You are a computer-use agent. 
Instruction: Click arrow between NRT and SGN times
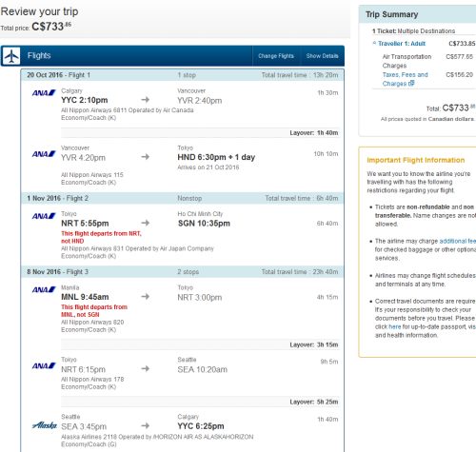click(146, 223)
